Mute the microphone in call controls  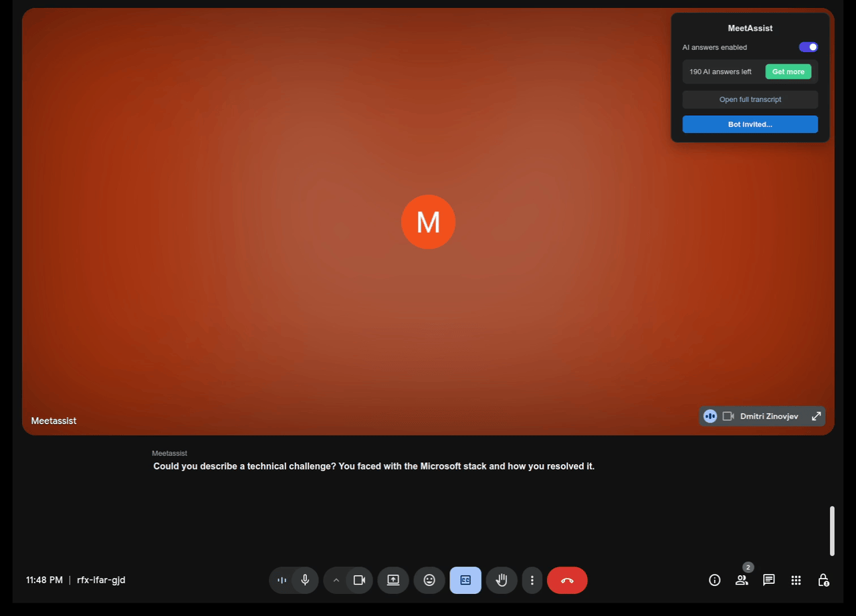(x=305, y=580)
